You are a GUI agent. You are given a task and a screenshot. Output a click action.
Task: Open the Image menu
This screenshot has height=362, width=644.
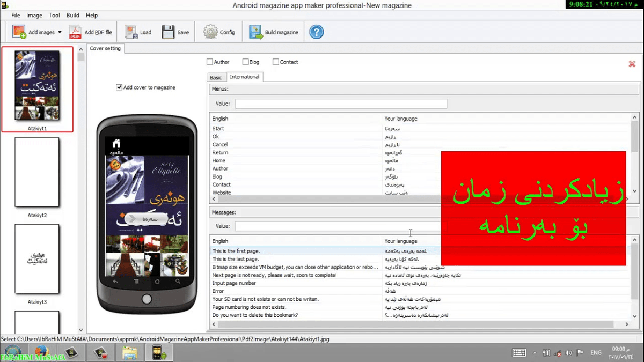pyautogui.click(x=34, y=15)
